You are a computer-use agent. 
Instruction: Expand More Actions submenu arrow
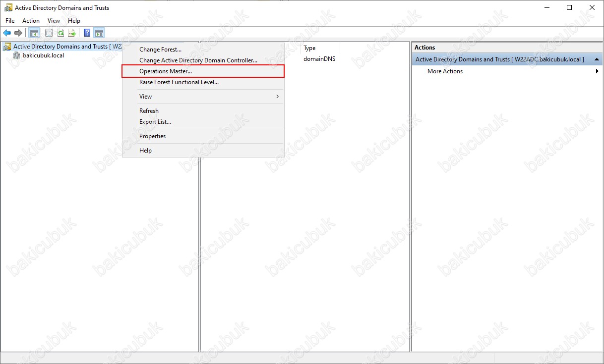pos(597,71)
